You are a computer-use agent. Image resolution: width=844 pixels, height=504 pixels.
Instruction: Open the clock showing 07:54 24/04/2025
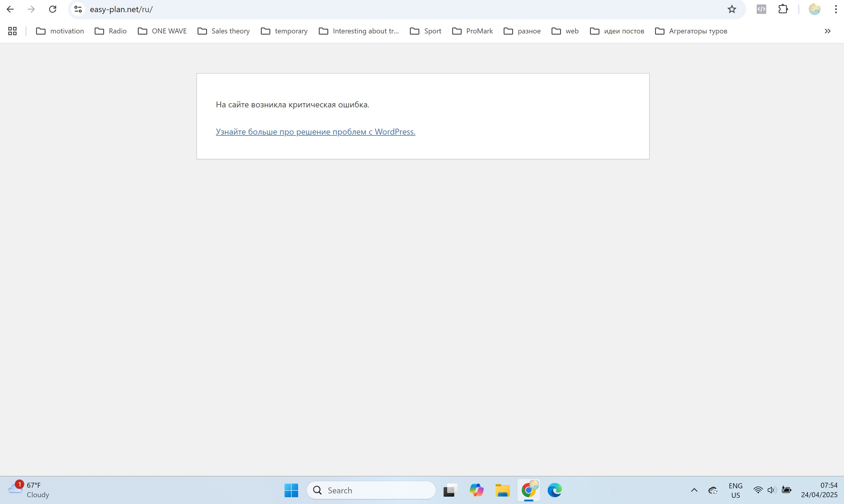point(819,490)
